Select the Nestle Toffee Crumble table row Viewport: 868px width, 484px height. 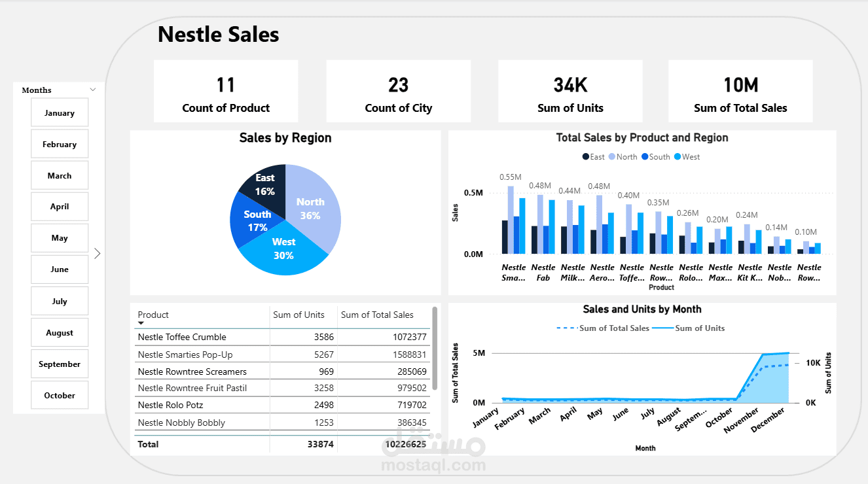283,337
